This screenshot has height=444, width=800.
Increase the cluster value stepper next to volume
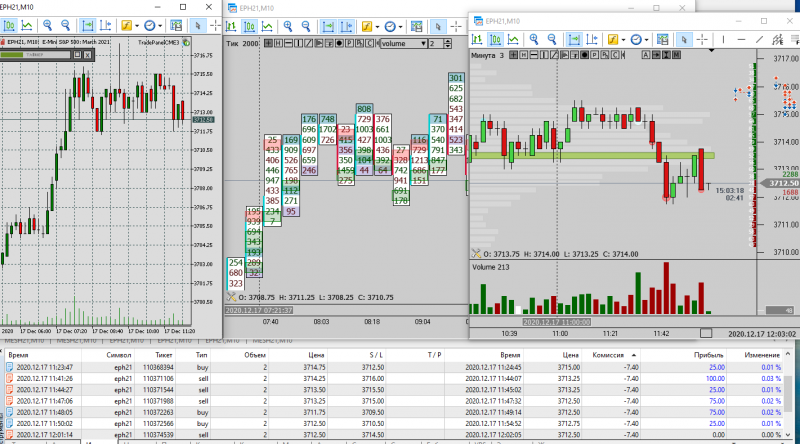(447, 41)
